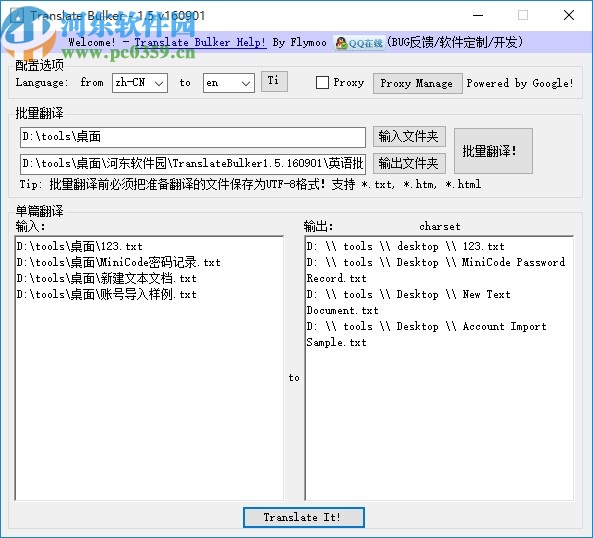This screenshot has height=538, width=593.
Task: Click the BUG反馈/软件定制/开发 text
Action: (x=455, y=42)
